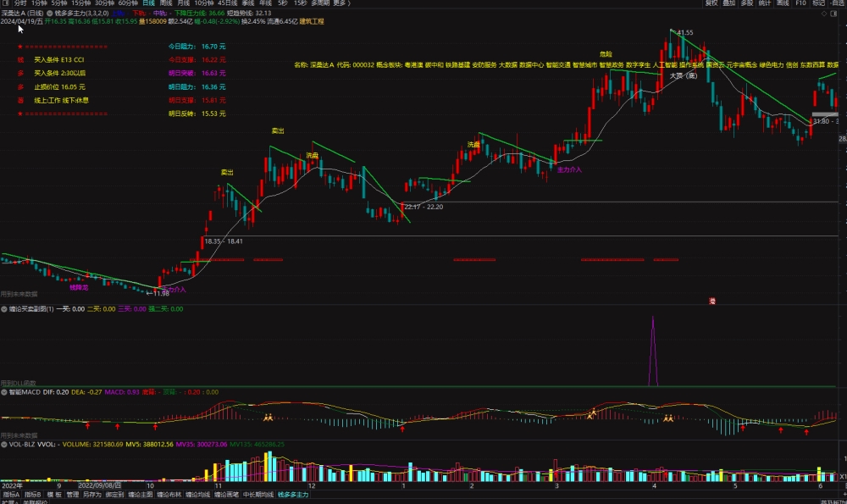
Task: Activate the 画线 drawing tool
Action: tap(783, 3)
